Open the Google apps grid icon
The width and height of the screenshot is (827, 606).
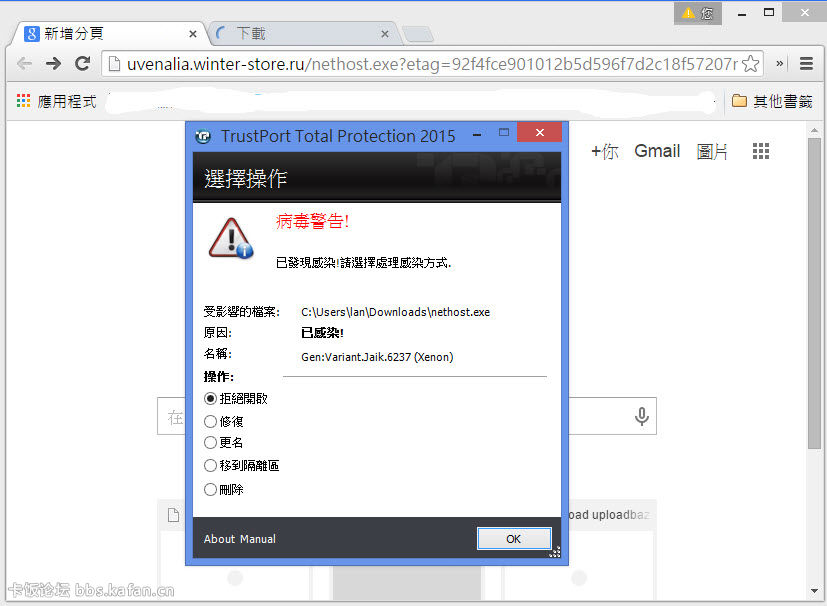pyautogui.click(x=761, y=151)
